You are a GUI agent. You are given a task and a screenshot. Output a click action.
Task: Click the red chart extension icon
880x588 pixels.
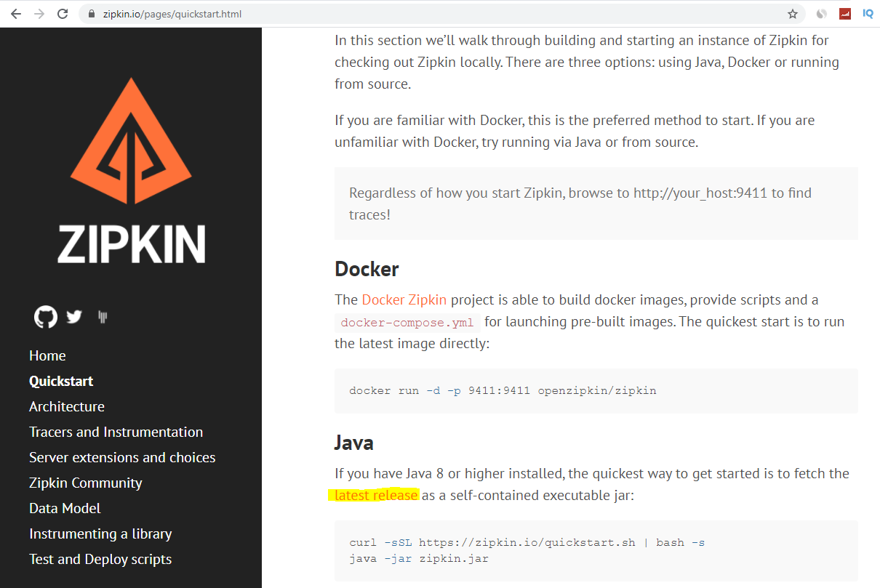(845, 14)
